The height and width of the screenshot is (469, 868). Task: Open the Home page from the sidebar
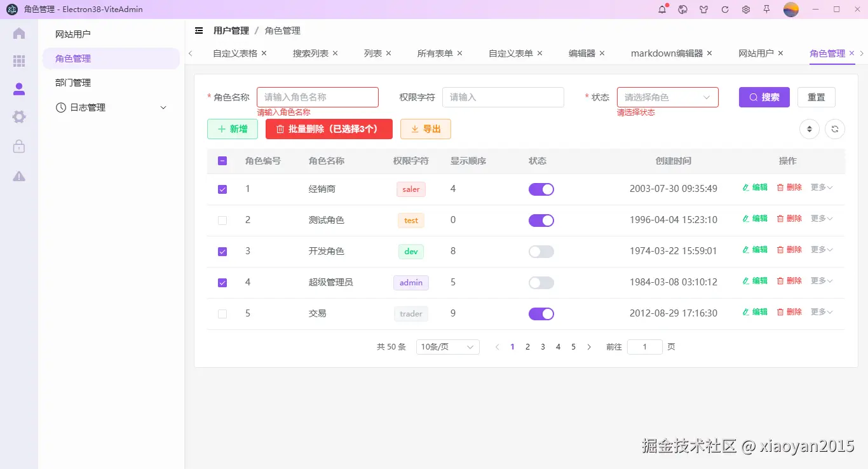[18, 34]
